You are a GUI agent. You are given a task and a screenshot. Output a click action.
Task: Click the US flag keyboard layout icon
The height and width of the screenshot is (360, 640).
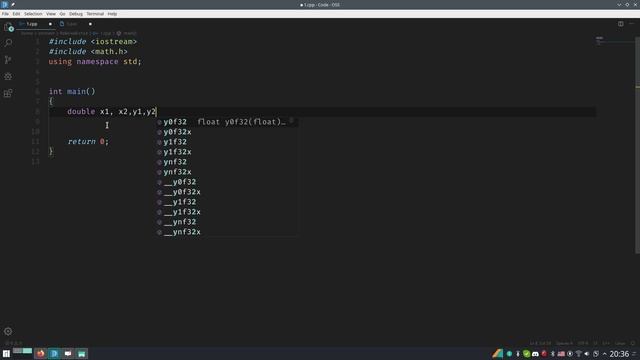(x=561, y=353)
